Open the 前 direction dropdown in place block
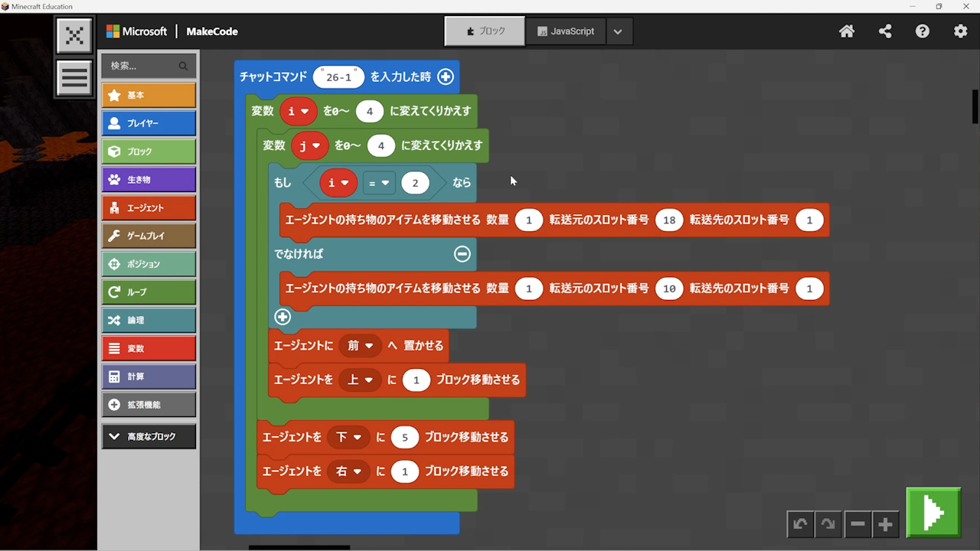Screen dimensions: 980x551 click(360, 346)
